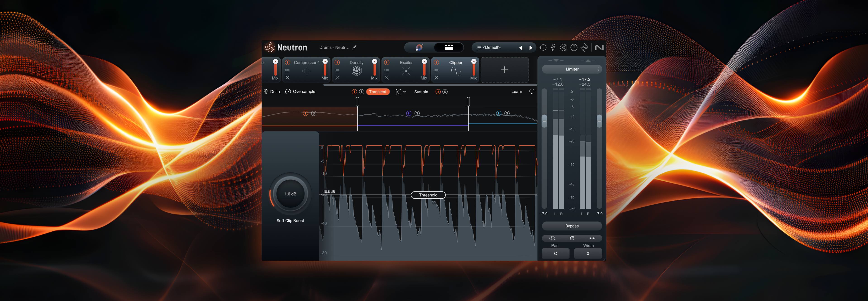This screenshot has height=301, width=868.
Task: Toggle the Density module power button
Action: (x=337, y=62)
